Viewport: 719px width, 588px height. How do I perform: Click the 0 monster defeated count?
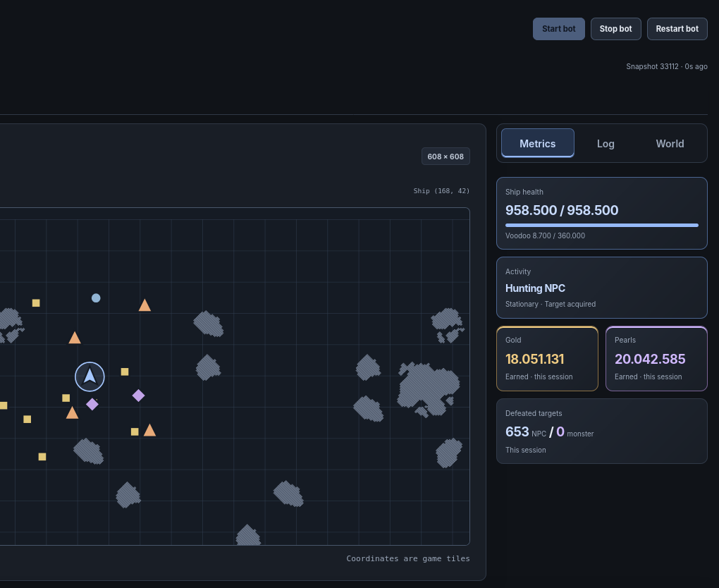(x=575, y=432)
